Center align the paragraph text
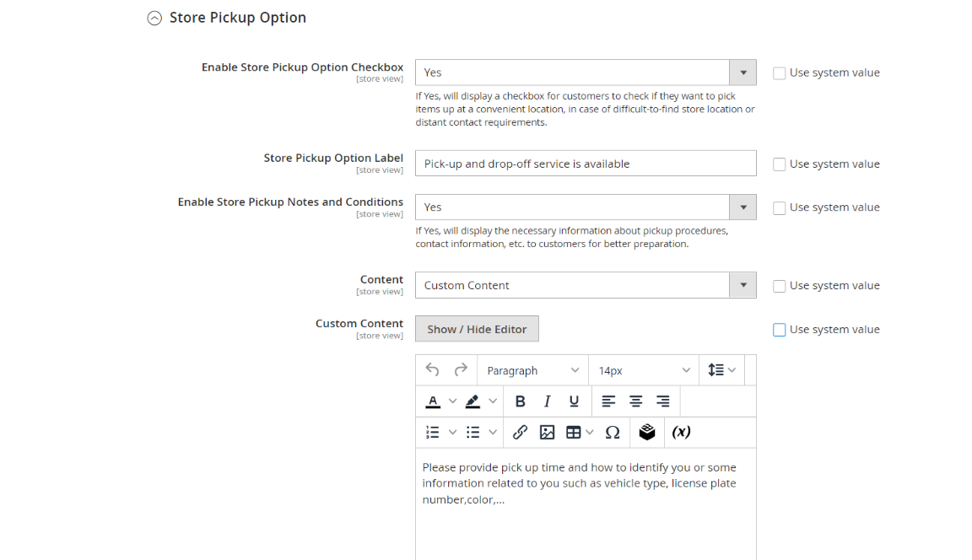The height and width of the screenshot is (560, 972). click(x=636, y=401)
